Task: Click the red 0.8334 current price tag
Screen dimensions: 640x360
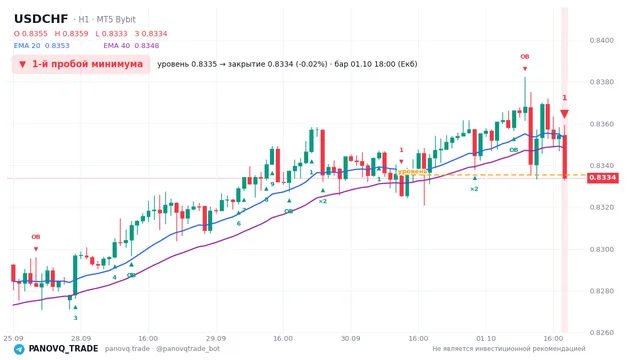Action: 602,178
